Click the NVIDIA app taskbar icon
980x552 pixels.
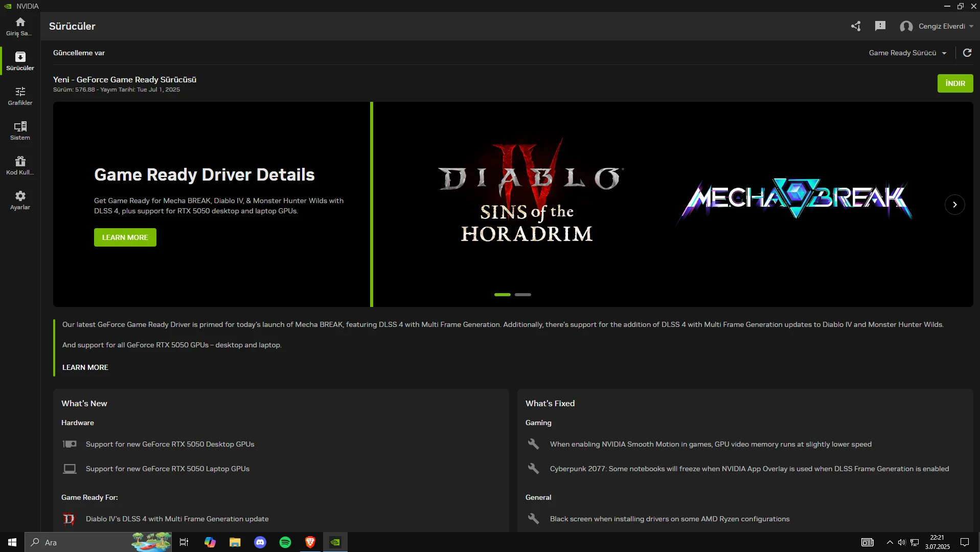tap(335, 542)
